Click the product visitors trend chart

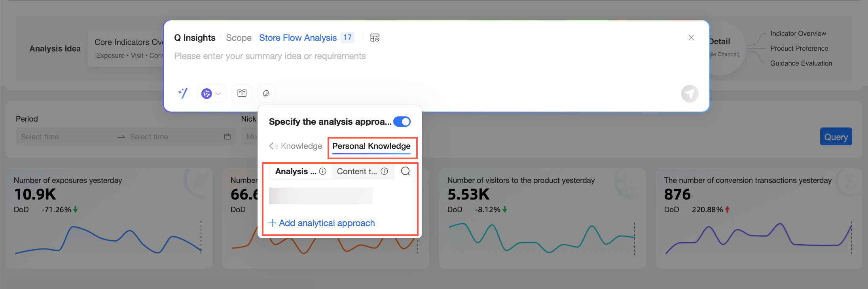click(x=542, y=238)
